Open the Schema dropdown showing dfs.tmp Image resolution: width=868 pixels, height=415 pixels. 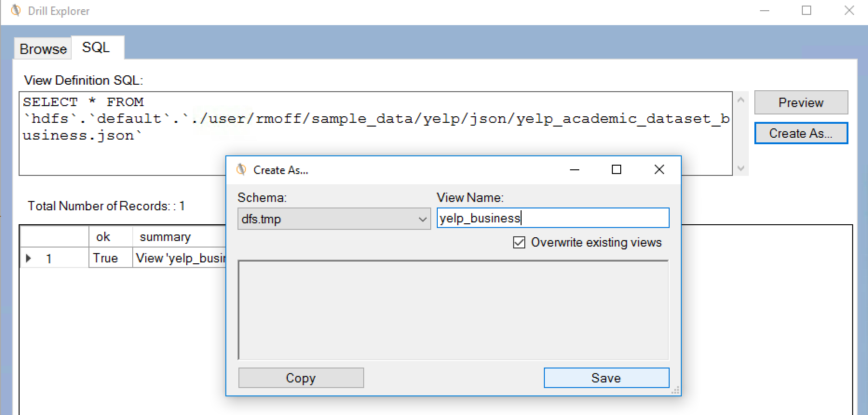pos(333,219)
